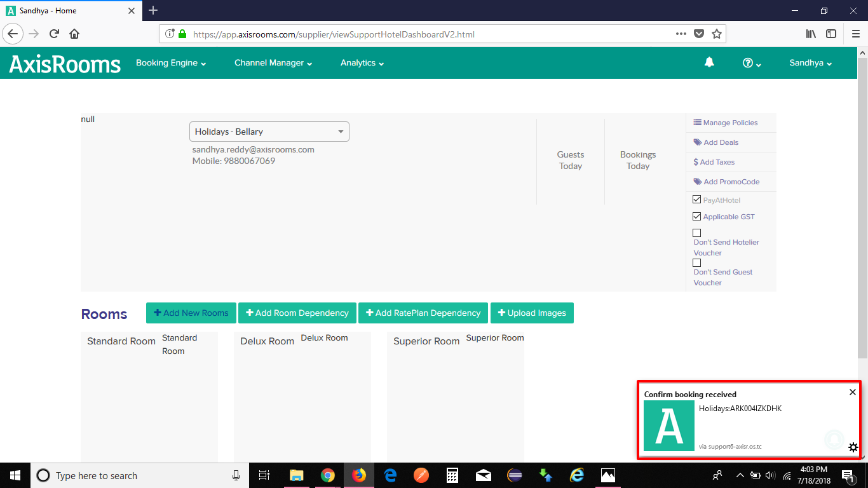868x488 pixels.
Task: Click the browser address bar URL
Action: [x=334, y=34]
